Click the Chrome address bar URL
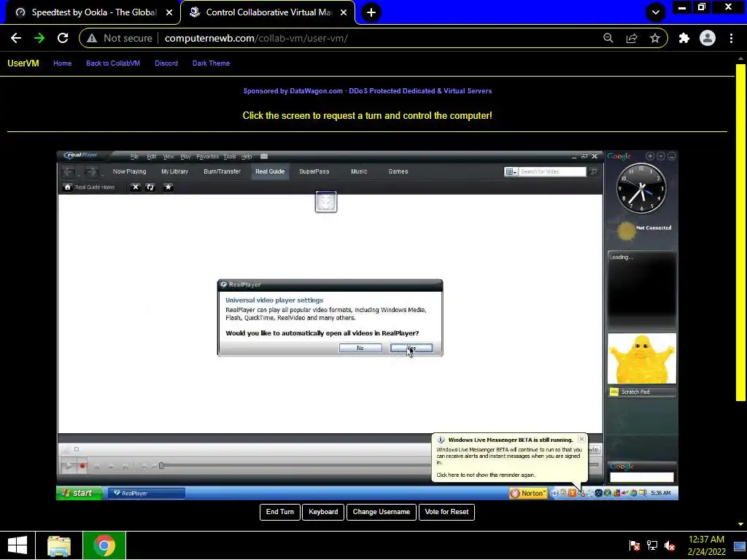 point(256,38)
